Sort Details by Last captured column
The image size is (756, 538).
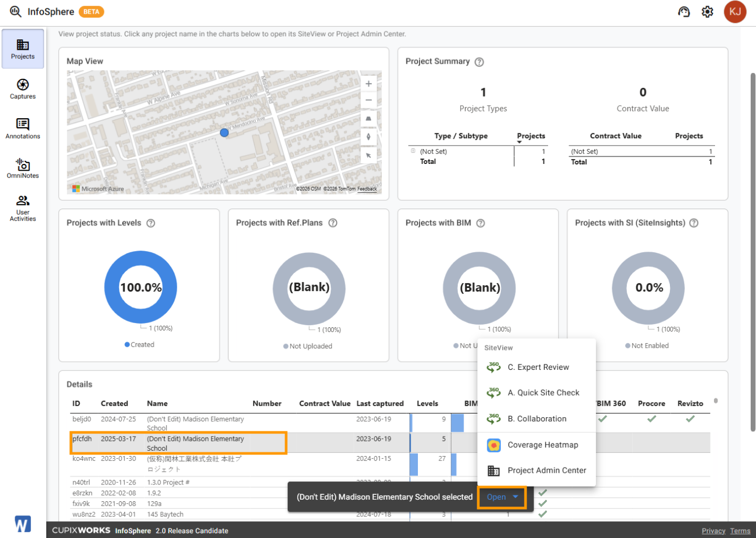point(380,403)
